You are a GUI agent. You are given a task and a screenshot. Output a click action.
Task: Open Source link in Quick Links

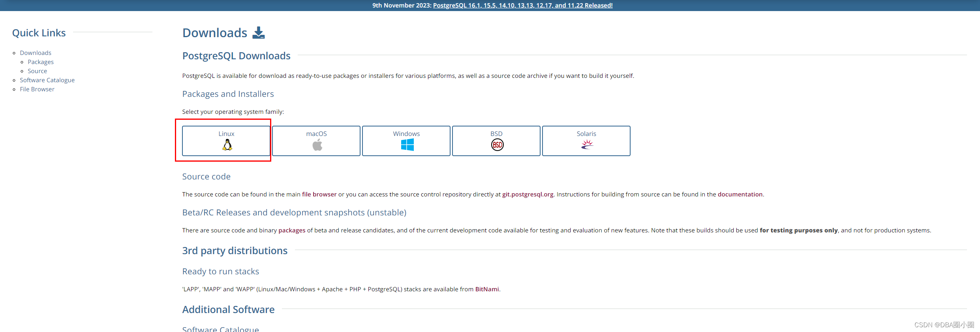37,71
